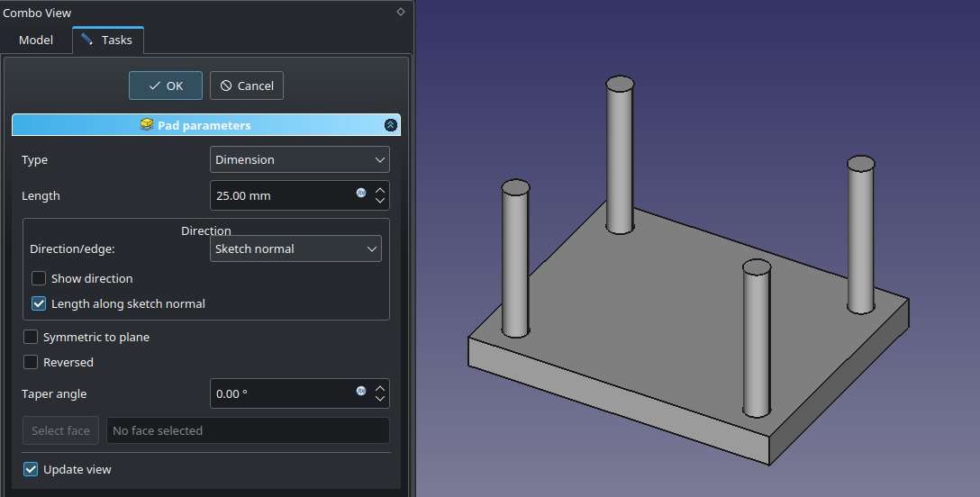The height and width of the screenshot is (497, 980).
Task: Increase Taper angle with up arrow
Action: pos(380,388)
